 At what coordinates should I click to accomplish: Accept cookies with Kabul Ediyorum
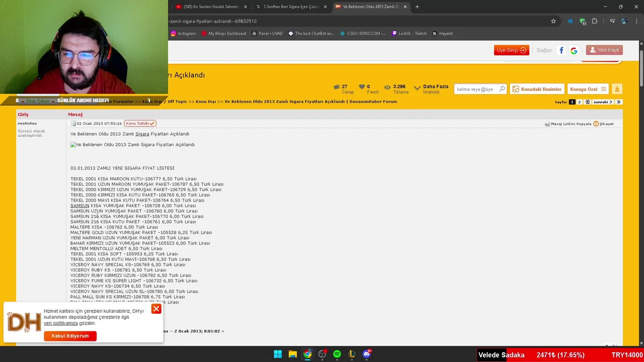coord(70,336)
